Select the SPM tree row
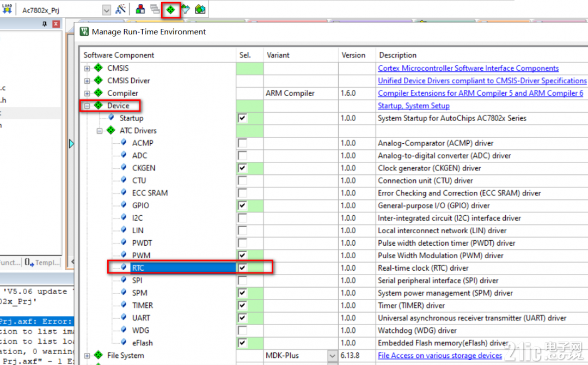Viewport: 588px width, 365px height. point(139,293)
